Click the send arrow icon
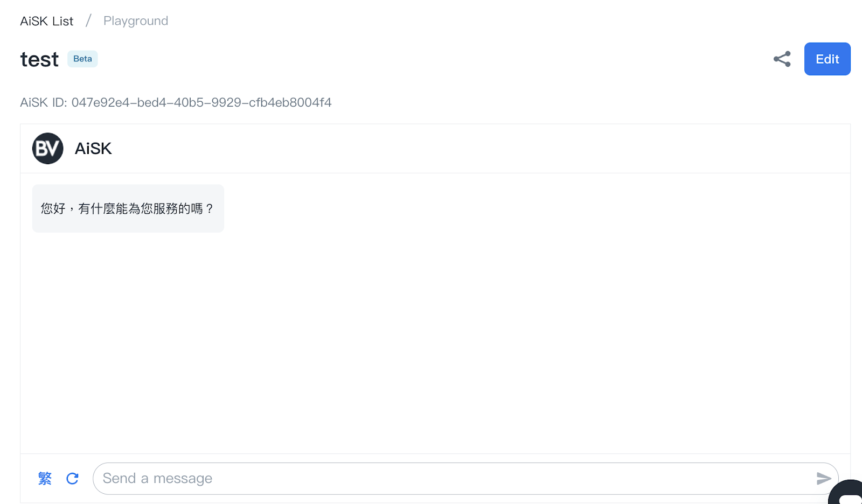Viewport: 862px width, 504px height. pos(823,478)
